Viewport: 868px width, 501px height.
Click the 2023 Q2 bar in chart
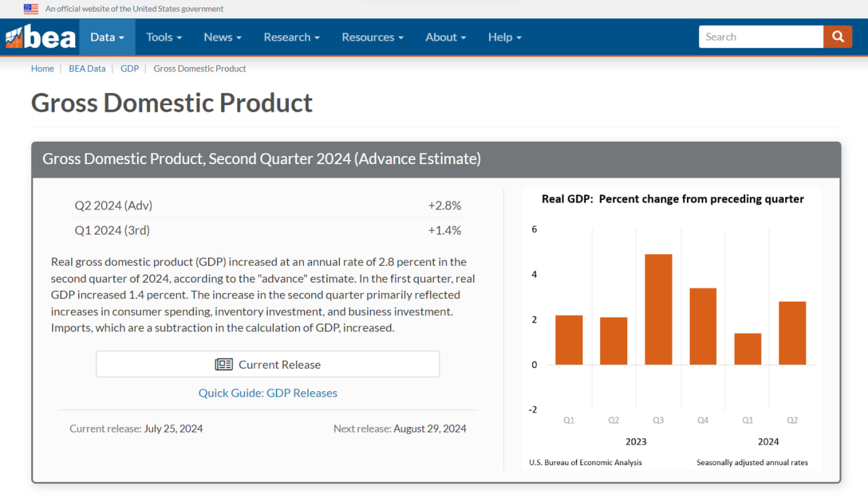pyautogui.click(x=613, y=341)
